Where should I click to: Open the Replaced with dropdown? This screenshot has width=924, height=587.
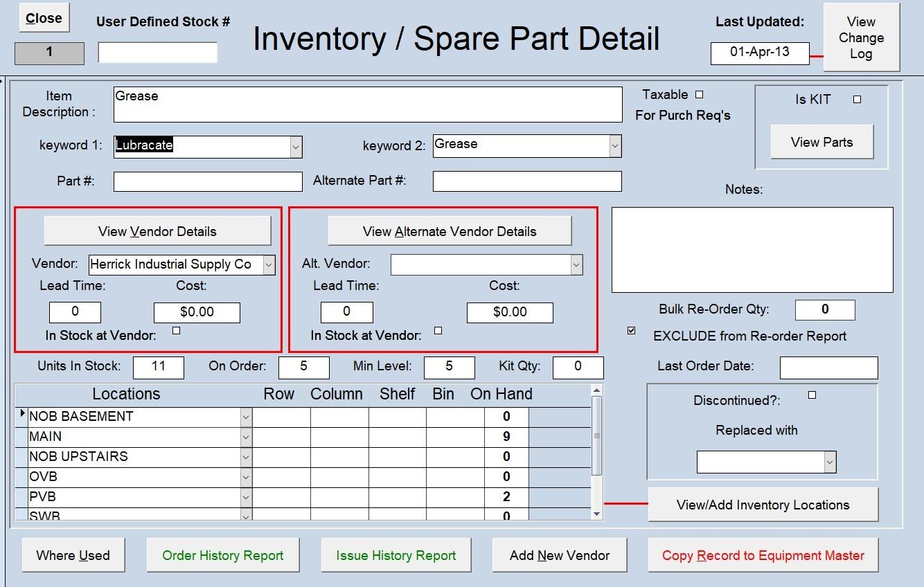click(829, 462)
